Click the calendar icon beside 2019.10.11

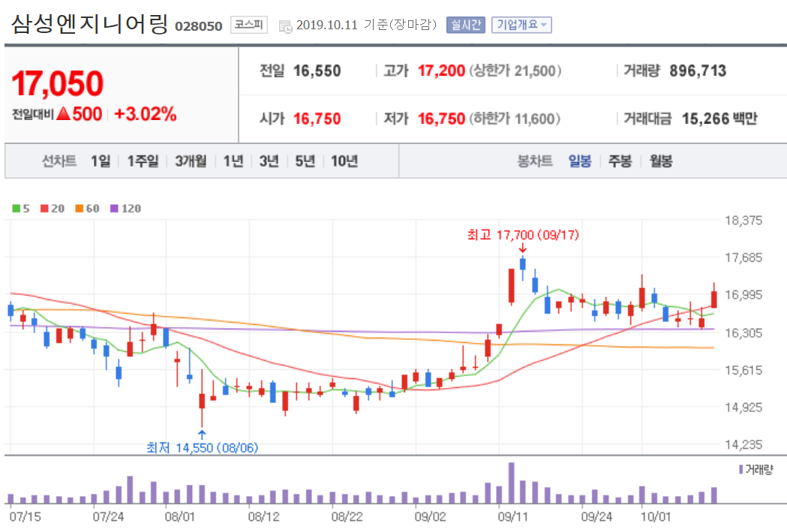[x=285, y=26]
